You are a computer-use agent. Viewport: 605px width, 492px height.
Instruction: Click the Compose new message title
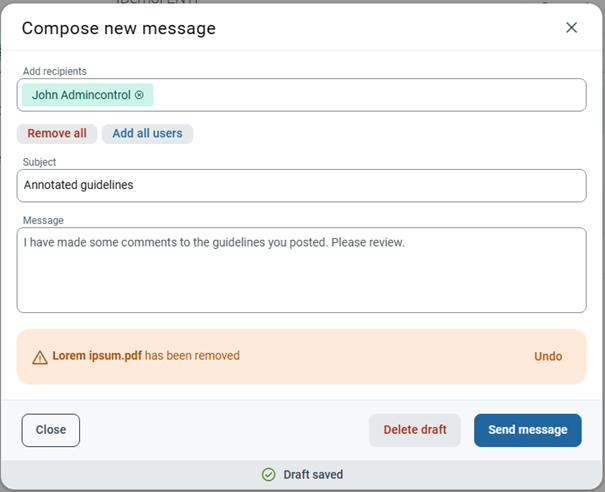pyautogui.click(x=119, y=29)
